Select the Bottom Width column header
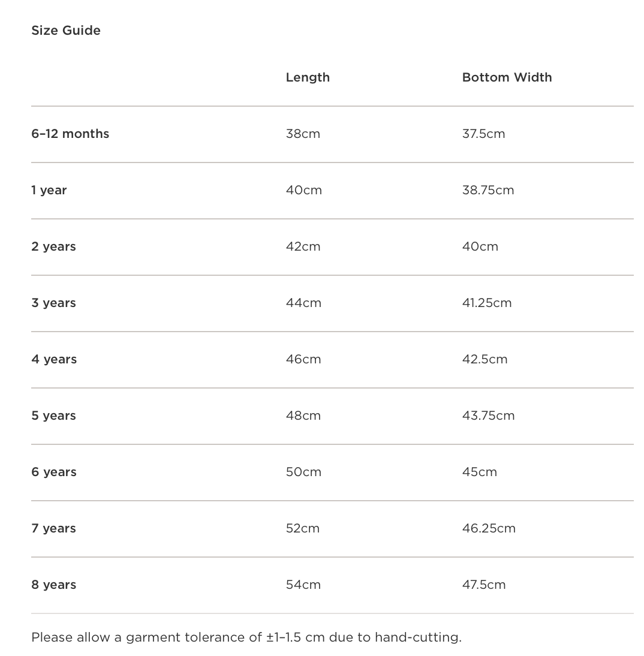The height and width of the screenshot is (656, 644). pyautogui.click(x=507, y=77)
